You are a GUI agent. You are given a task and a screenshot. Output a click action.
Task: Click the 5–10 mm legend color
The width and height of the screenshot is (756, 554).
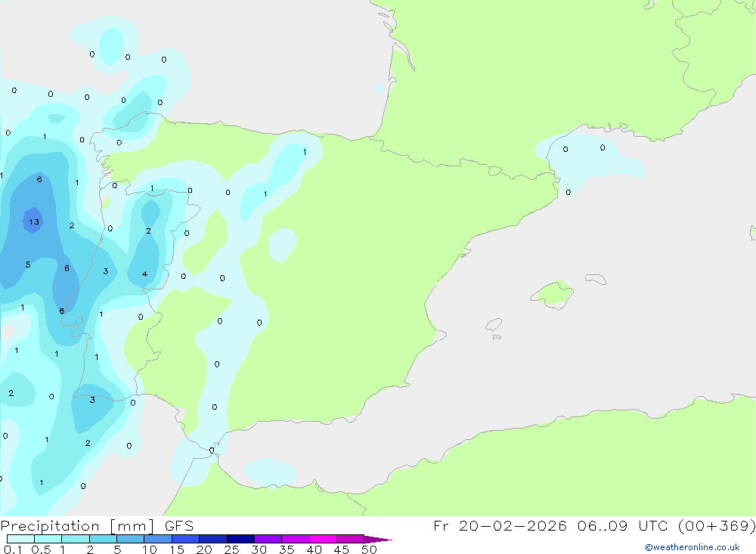click(130, 539)
